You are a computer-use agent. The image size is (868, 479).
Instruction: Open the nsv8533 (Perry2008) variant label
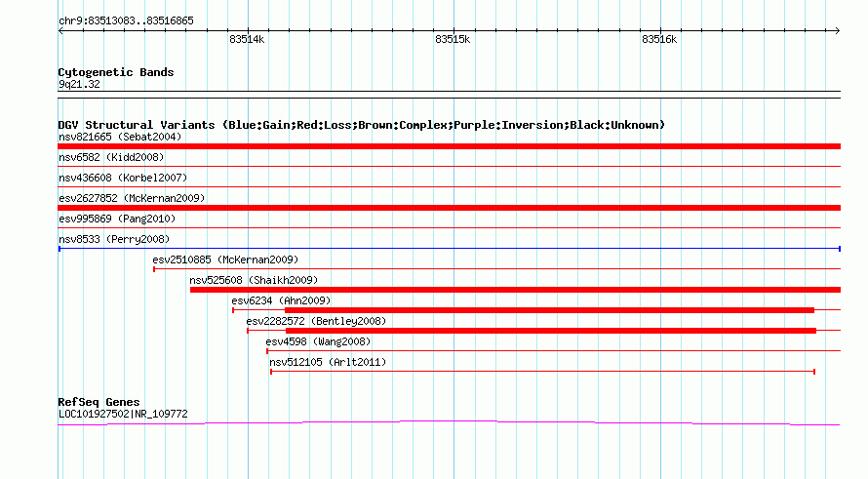[x=114, y=239]
